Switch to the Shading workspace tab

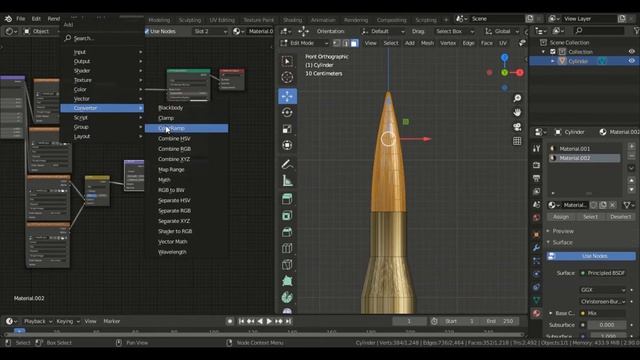pyautogui.click(x=292, y=20)
